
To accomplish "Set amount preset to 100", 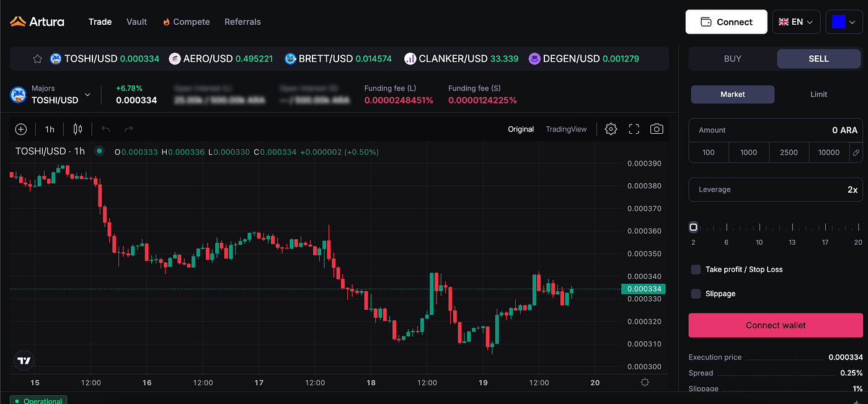I will [x=709, y=152].
